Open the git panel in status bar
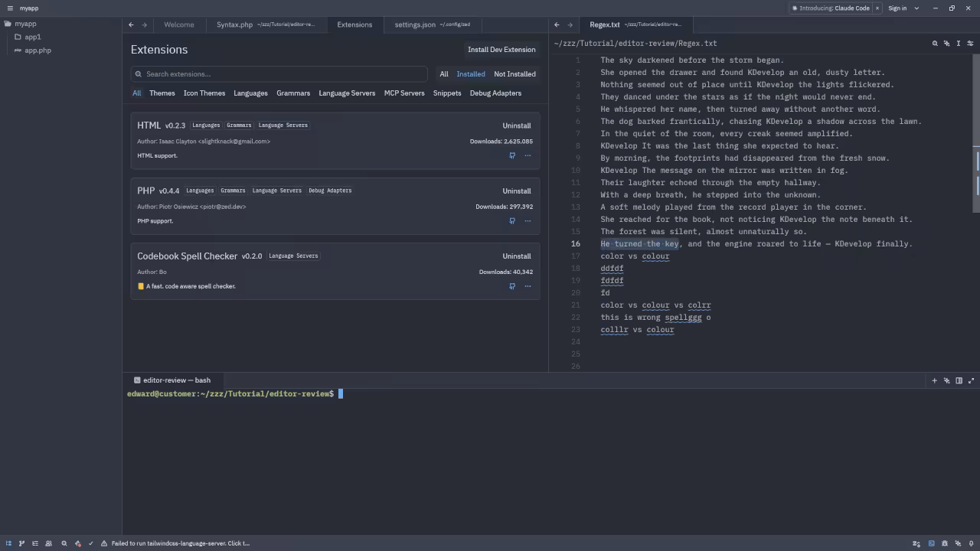 [21, 543]
